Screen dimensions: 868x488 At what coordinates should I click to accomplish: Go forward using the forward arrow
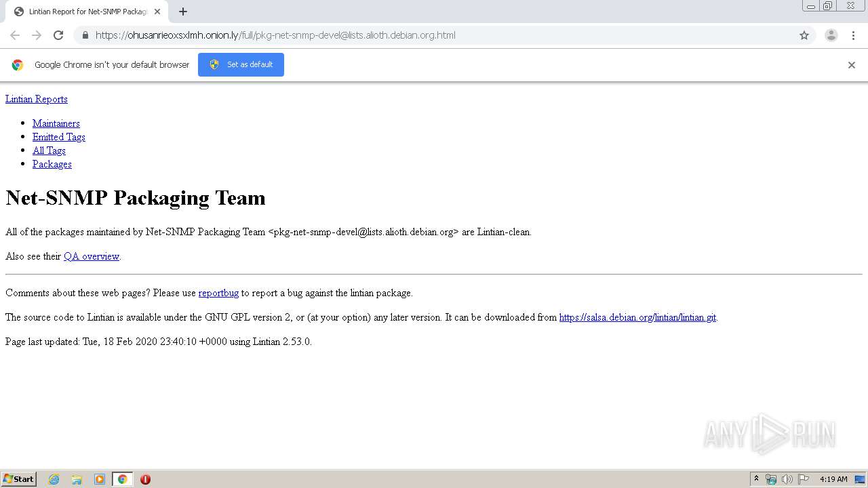37,35
